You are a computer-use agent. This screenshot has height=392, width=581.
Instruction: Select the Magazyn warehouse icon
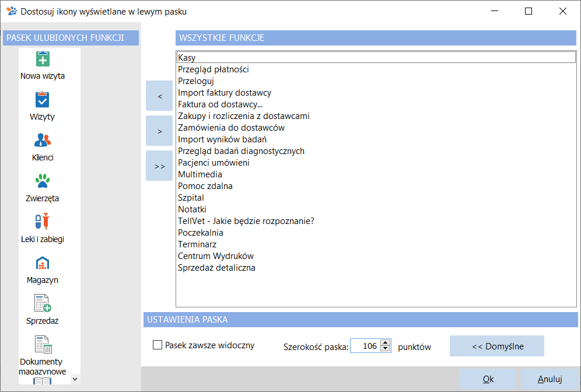point(43,262)
